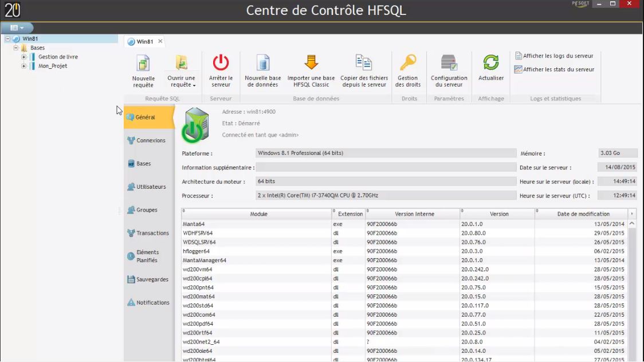This screenshot has width=644, height=362.
Task: Collapse the Win81 tree node
Action: 8,38
